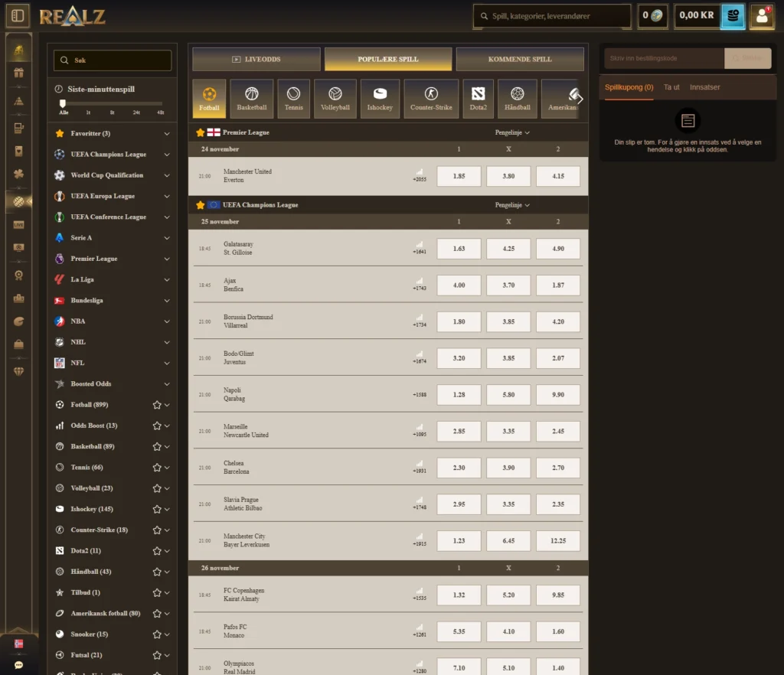
Task: Click the Søk search field in sidebar
Action: tap(113, 60)
